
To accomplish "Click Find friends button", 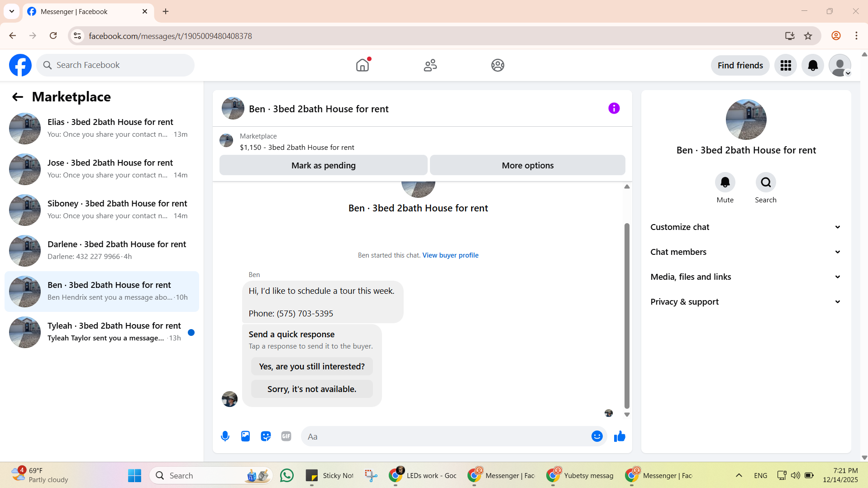I will pyautogui.click(x=740, y=66).
